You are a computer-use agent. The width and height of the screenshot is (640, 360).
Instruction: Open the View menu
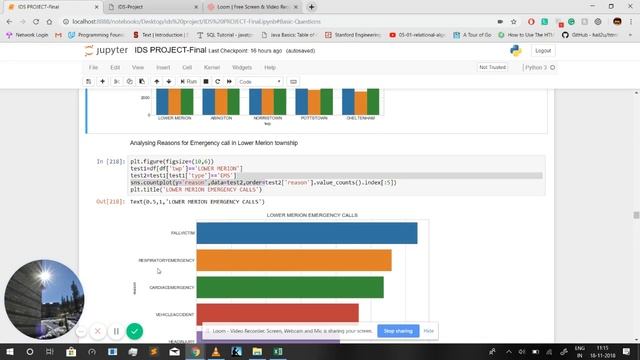[138, 67]
